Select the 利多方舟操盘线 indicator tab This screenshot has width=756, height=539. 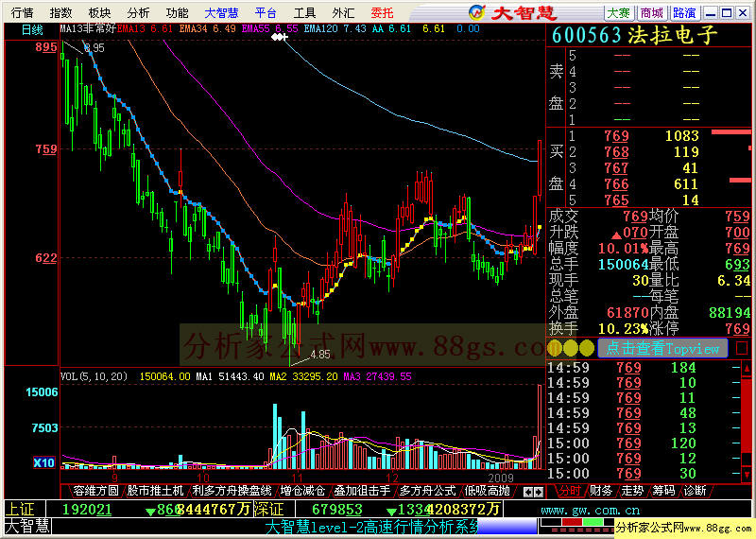click(x=232, y=491)
